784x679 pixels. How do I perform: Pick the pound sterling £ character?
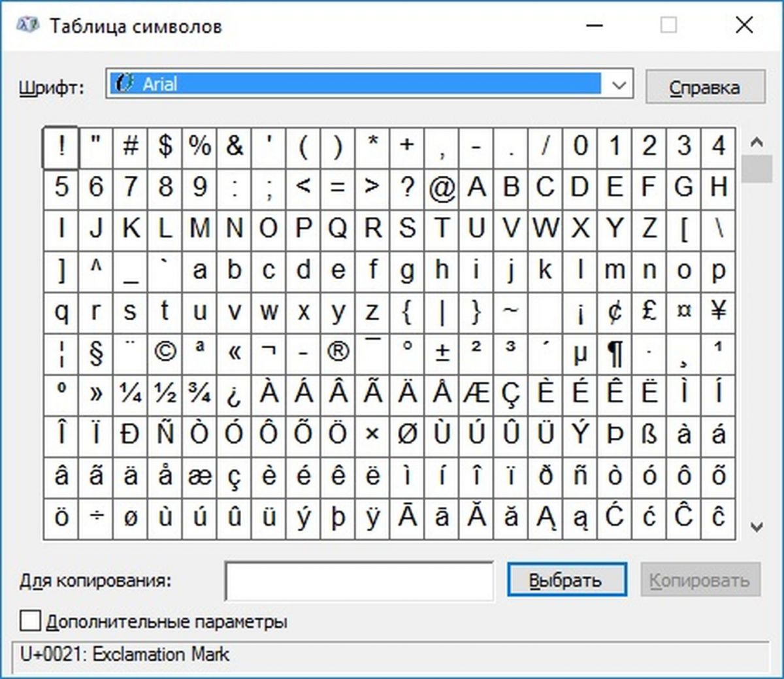coord(649,312)
